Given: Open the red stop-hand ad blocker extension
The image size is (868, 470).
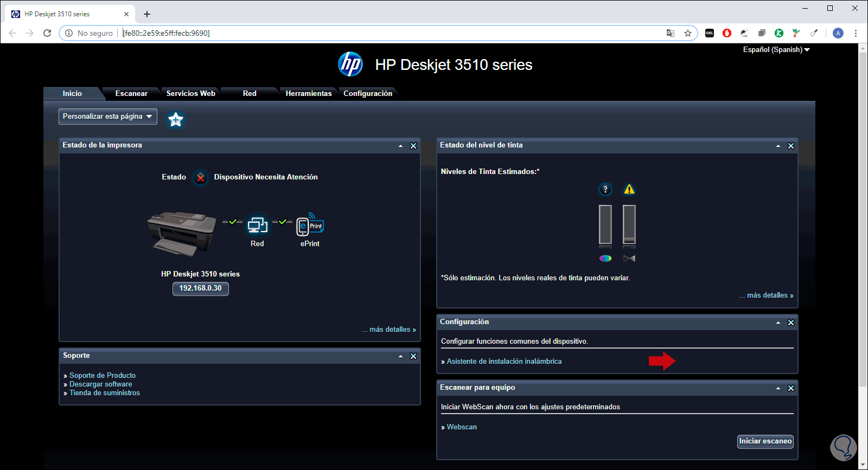Looking at the screenshot, I should click(x=727, y=33).
